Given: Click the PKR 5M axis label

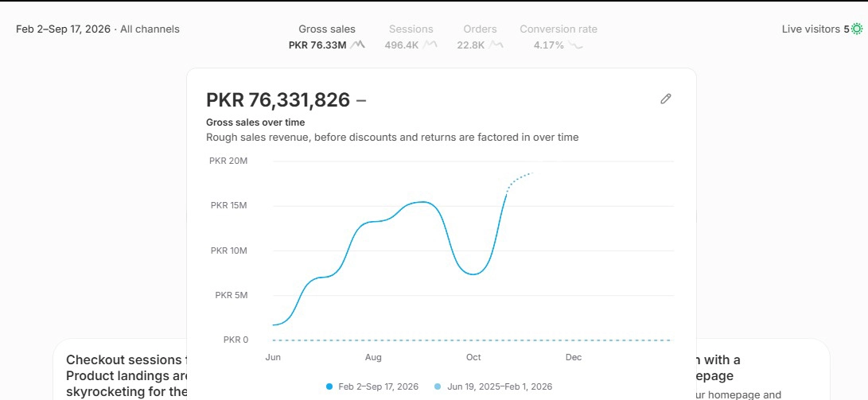Looking at the screenshot, I should pos(232,295).
